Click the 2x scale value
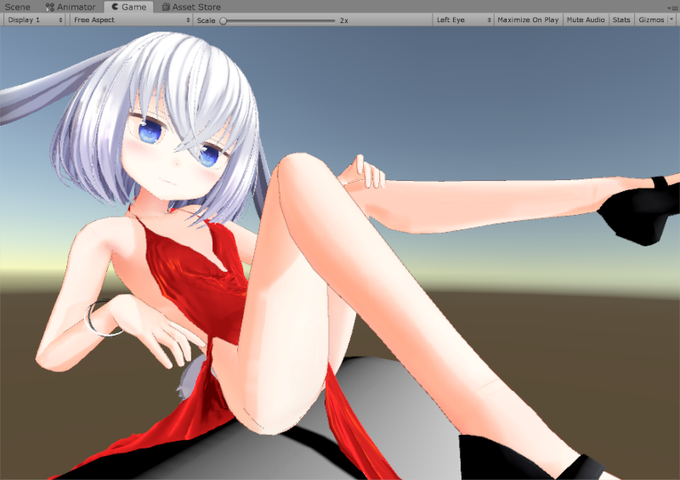The image size is (680, 480). [344, 20]
